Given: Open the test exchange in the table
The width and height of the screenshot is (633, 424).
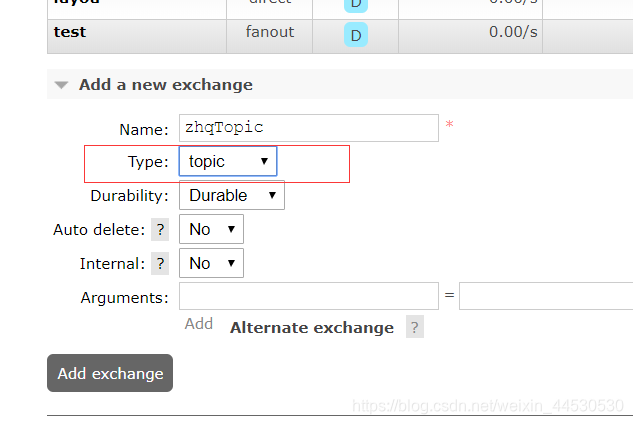Looking at the screenshot, I should click(70, 31).
